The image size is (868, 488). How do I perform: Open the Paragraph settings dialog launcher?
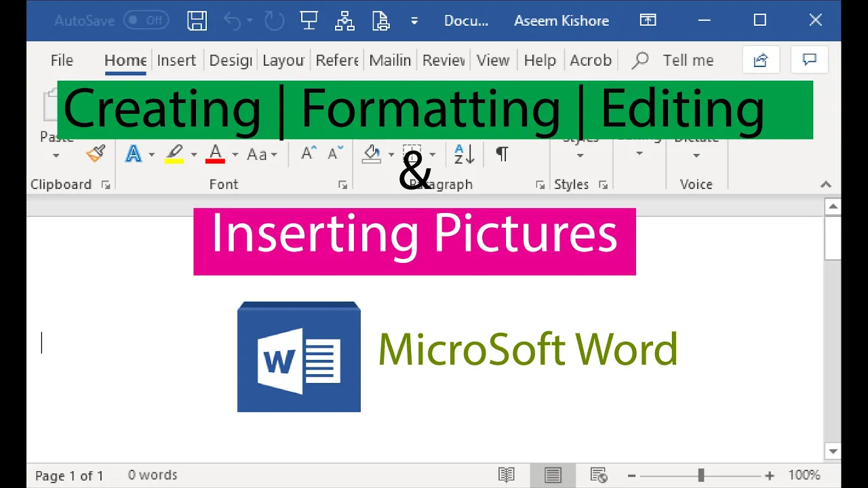click(x=540, y=184)
